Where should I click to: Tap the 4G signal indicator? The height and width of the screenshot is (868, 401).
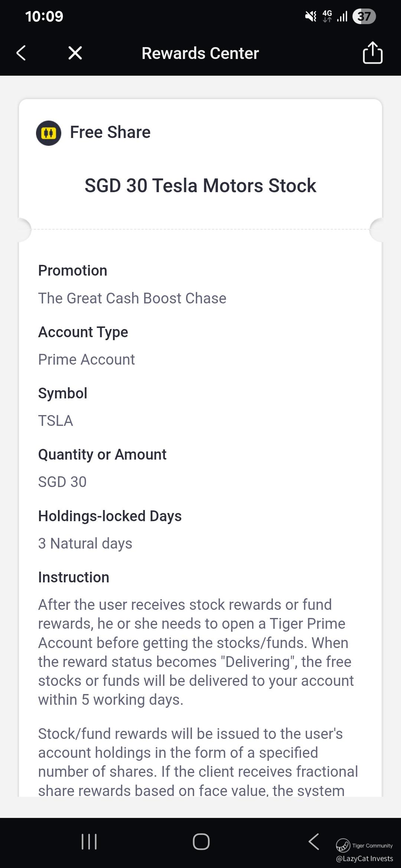[327, 16]
